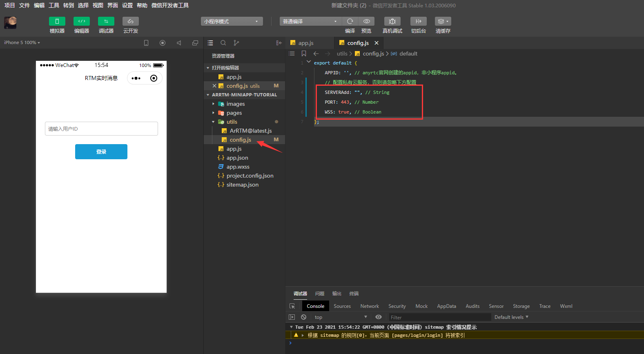This screenshot has height=354, width=644.
Task: Click the clear console icon
Action: coord(303,317)
